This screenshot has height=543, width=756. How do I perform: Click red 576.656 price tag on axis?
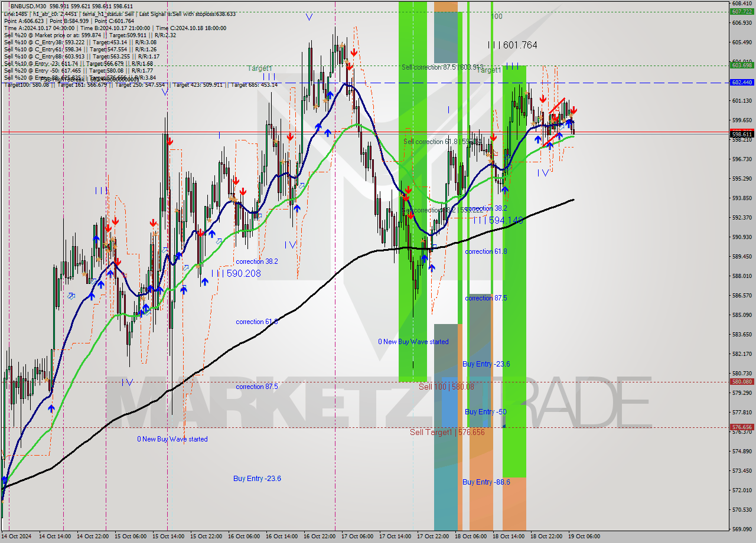(x=742, y=427)
